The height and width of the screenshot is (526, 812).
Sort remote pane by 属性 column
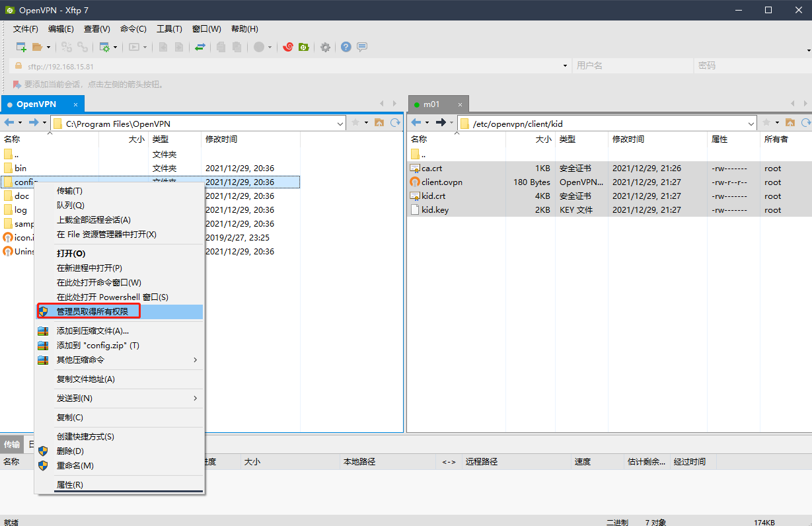click(x=733, y=139)
